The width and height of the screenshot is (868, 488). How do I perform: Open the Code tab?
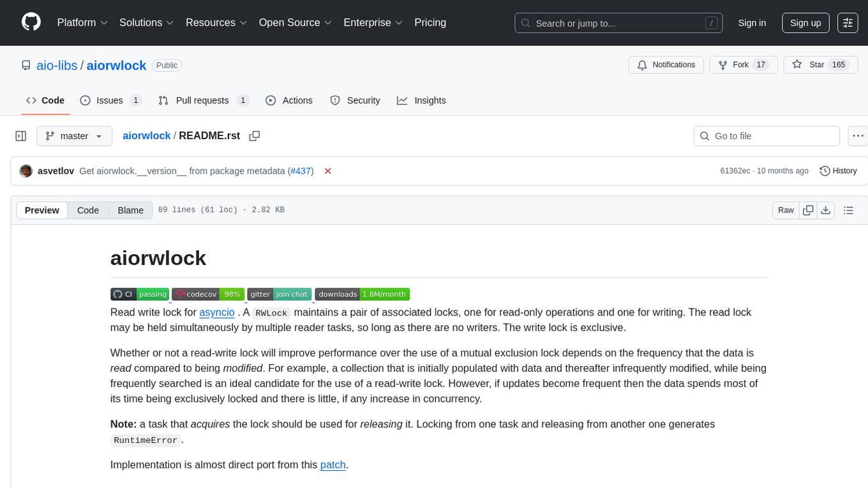(x=45, y=100)
